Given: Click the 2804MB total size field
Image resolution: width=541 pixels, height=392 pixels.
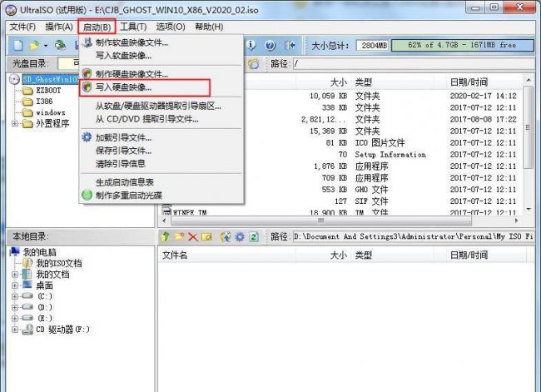Looking at the screenshot, I should click(372, 45).
